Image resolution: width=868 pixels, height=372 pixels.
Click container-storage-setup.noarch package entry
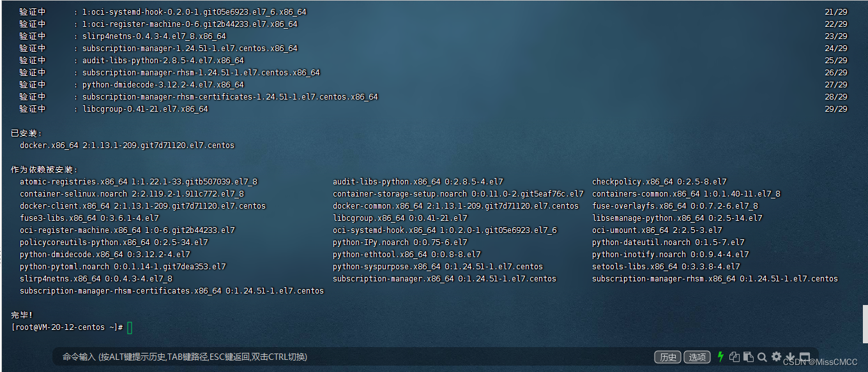click(458, 194)
